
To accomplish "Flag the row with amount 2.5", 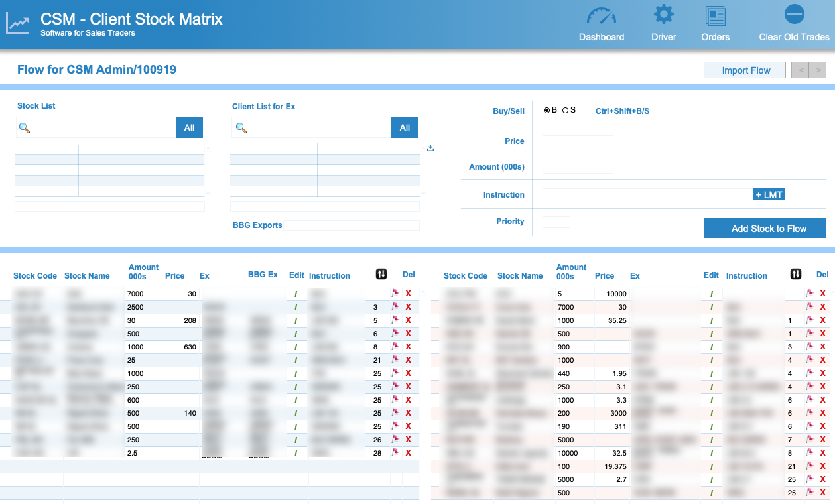I will 395,453.
